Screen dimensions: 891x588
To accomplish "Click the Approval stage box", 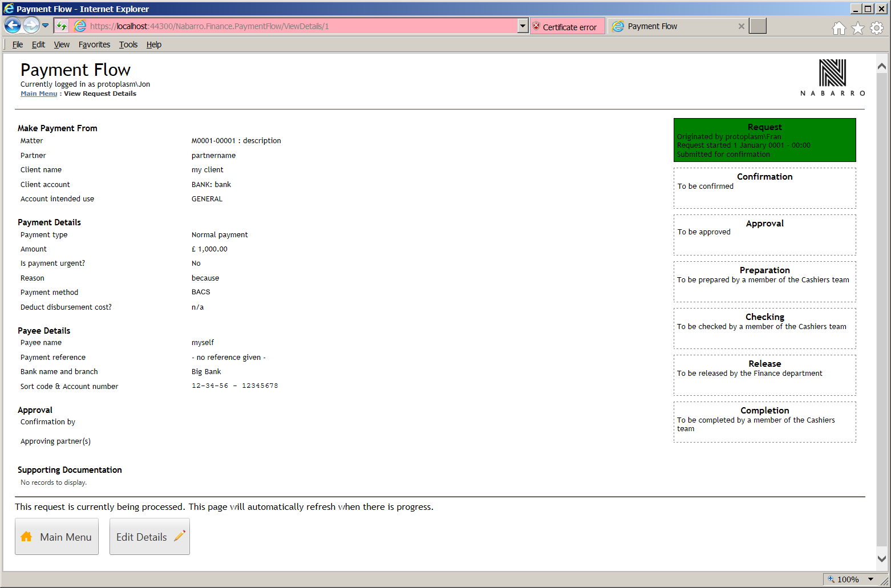I will click(764, 235).
